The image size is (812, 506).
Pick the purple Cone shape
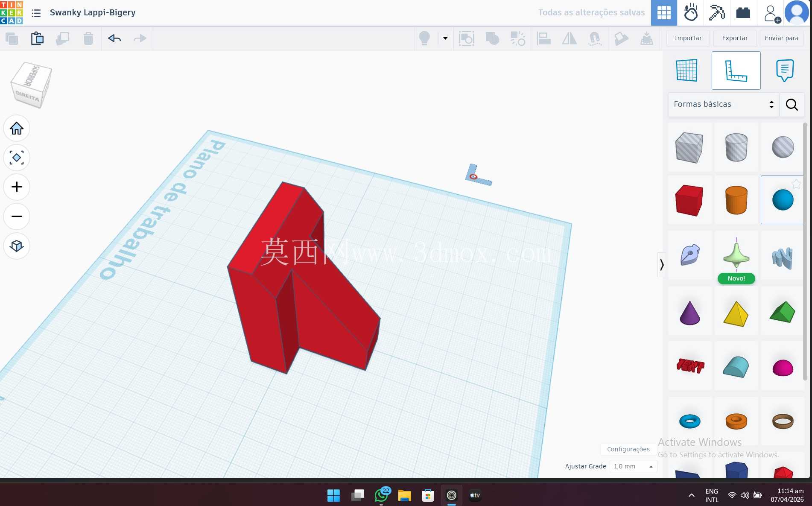[x=689, y=313]
